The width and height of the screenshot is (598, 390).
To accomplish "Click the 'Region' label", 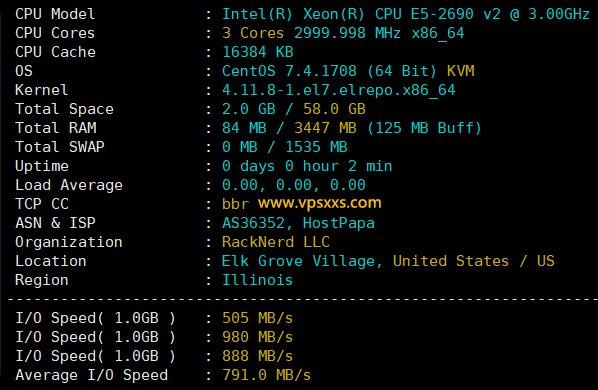I will [x=42, y=281].
